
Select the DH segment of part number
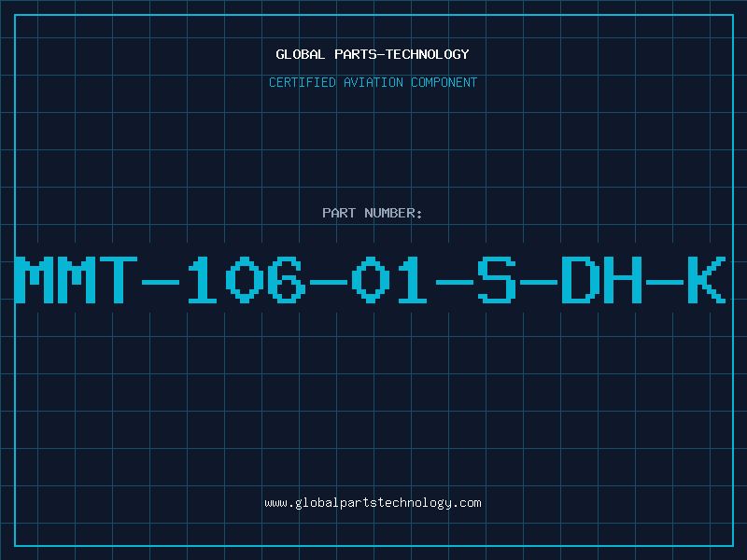point(601,279)
